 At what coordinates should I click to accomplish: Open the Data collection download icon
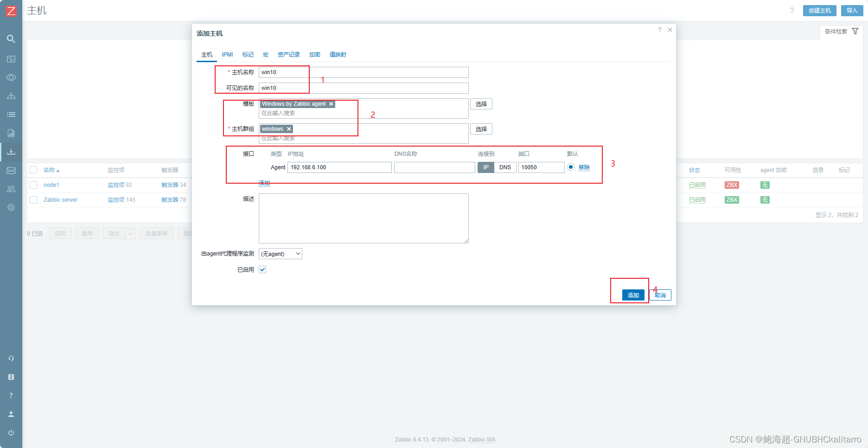(11, 152)
